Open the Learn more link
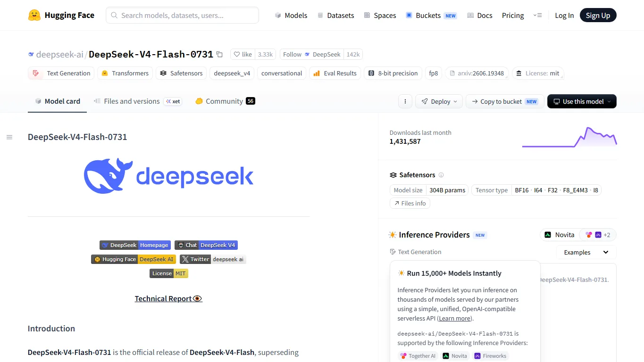This screenshot has width=644, height=362. 454,319
